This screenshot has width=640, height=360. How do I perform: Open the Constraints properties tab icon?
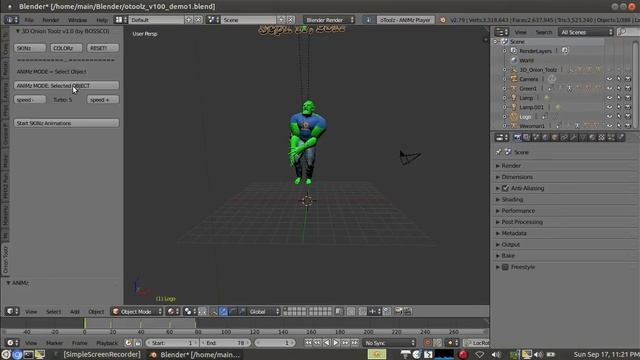coord(564,138)
